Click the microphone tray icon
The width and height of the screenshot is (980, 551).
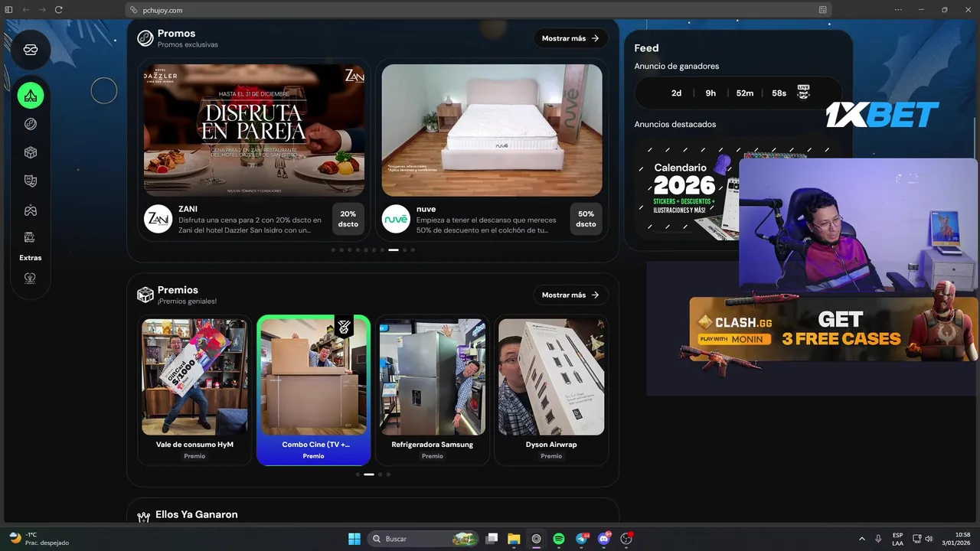coord(878,539)
